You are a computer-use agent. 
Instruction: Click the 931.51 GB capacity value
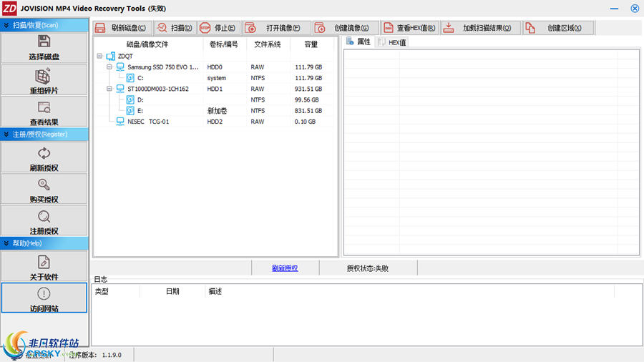click(308, 89)
